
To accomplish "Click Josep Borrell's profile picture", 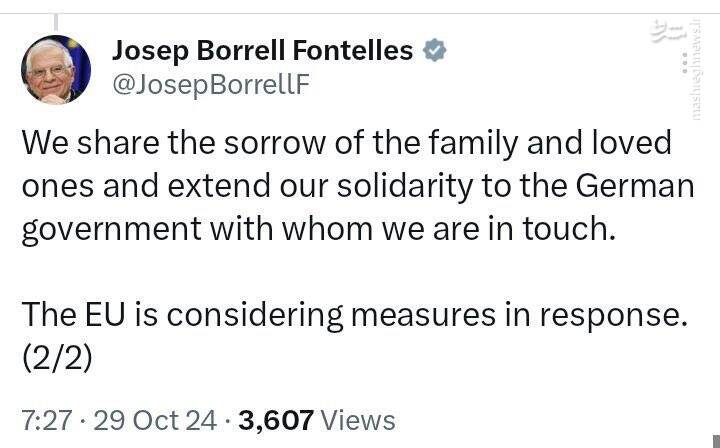I will click(56, 70).
